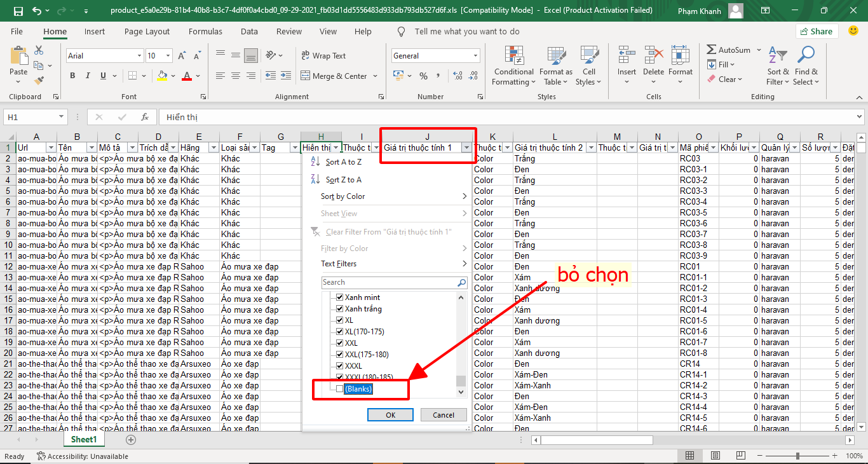Uncheck the XXL(175-180) filter checkbox
868x464 pixels.
340,355
